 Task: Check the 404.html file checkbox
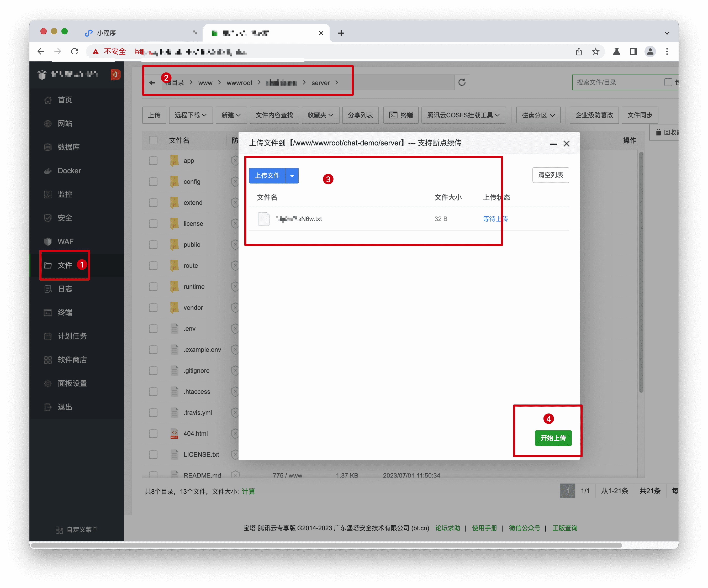tap(154, 434)
